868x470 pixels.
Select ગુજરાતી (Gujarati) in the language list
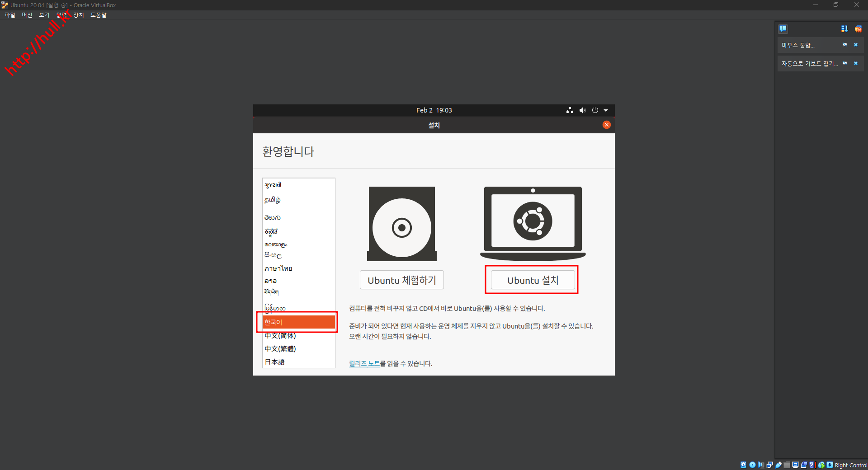pyautogui.click(x=299, y=185)
